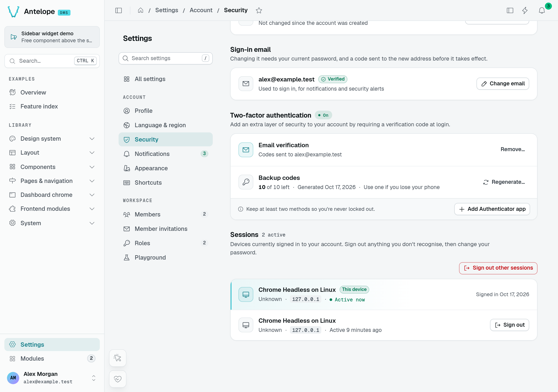Toggle the left sidebar panel icon
Screen dimensions: 558x392
click(118, 10)
